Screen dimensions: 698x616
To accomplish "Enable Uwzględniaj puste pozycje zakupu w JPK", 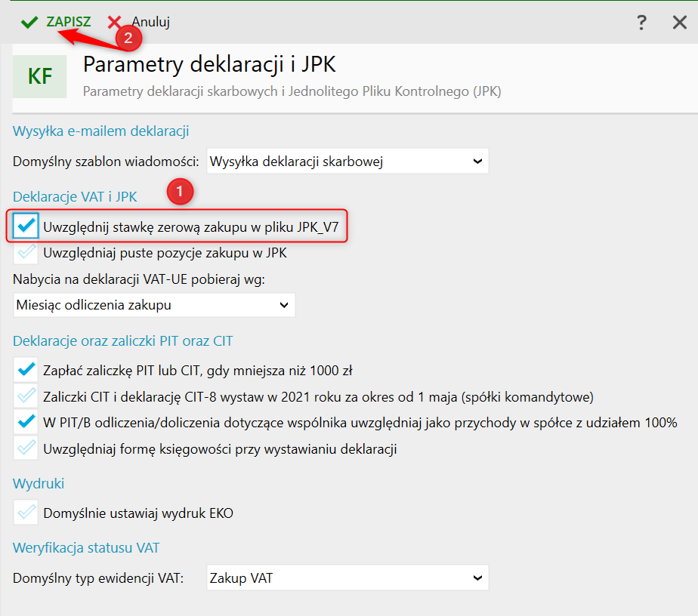I will click(26, 252).
